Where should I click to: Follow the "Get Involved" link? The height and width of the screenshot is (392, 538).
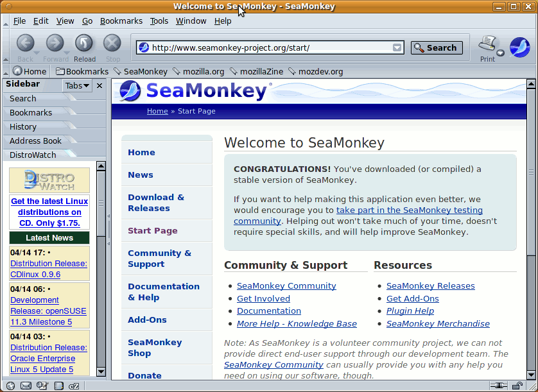263,298
